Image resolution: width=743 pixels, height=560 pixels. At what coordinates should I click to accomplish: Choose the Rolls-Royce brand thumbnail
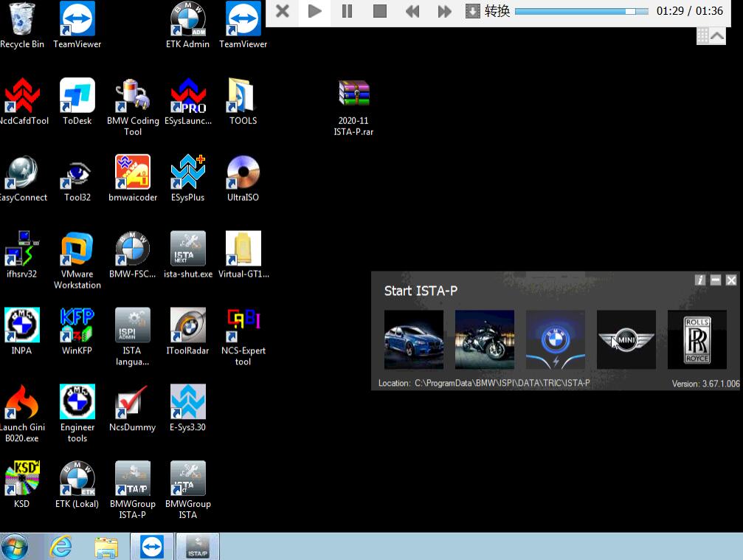(697, 339)
